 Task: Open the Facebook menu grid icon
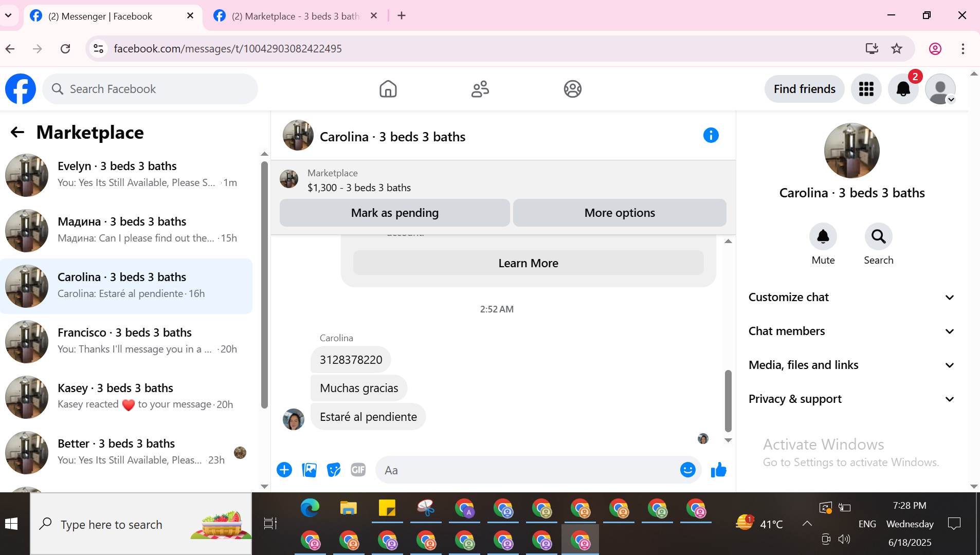(x=866, y=89)
